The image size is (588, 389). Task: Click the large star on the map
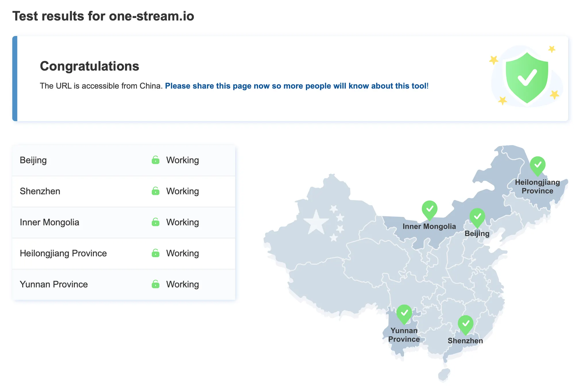click(x=316, y=222)
